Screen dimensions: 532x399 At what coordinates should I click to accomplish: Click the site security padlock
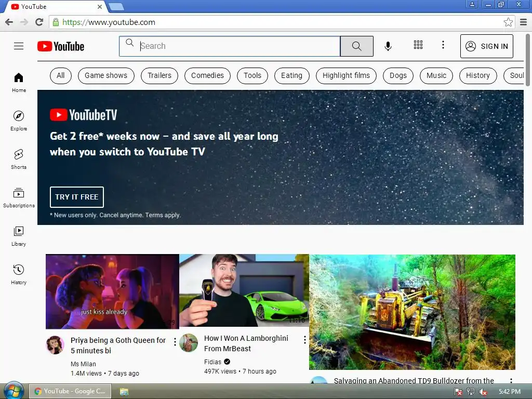tap(56, 22)
